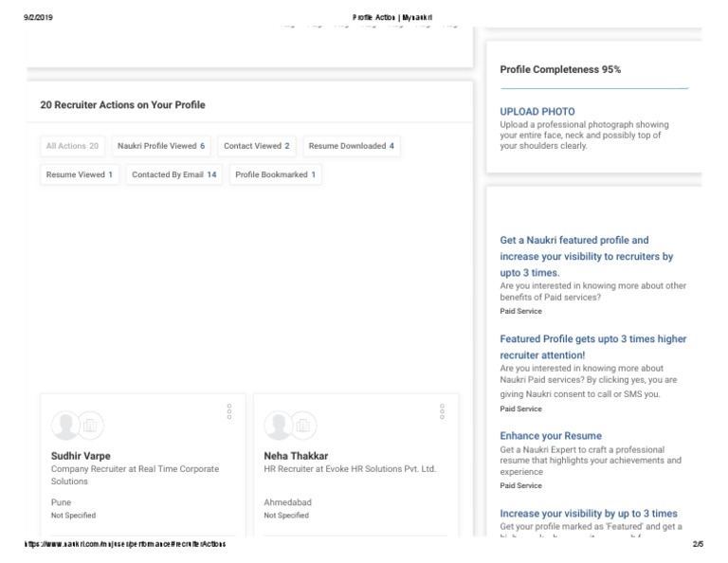Show Contact Viewed recruiter actions
The image size is (728, 563).
tap(256, 146)
